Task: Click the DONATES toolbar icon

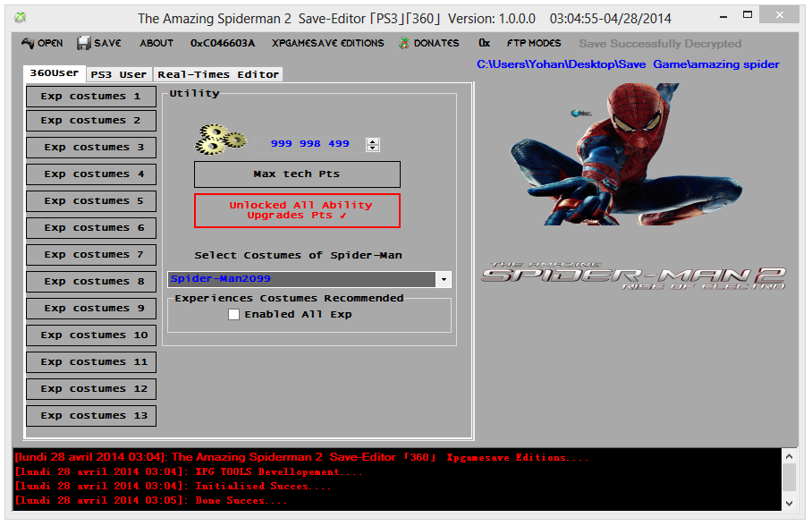Action: (x=405, y=43)
